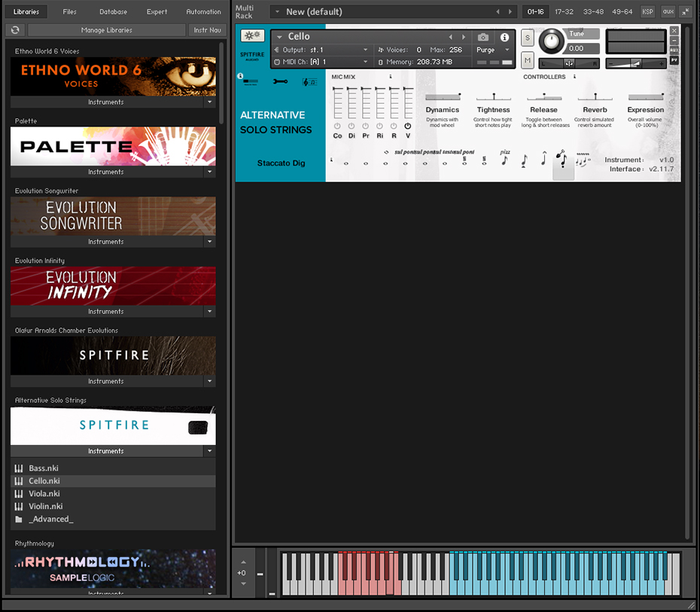This screenshot has width=700, height=612.
Task: Switch to the Expert tab
Action: (x=157, y=11)
